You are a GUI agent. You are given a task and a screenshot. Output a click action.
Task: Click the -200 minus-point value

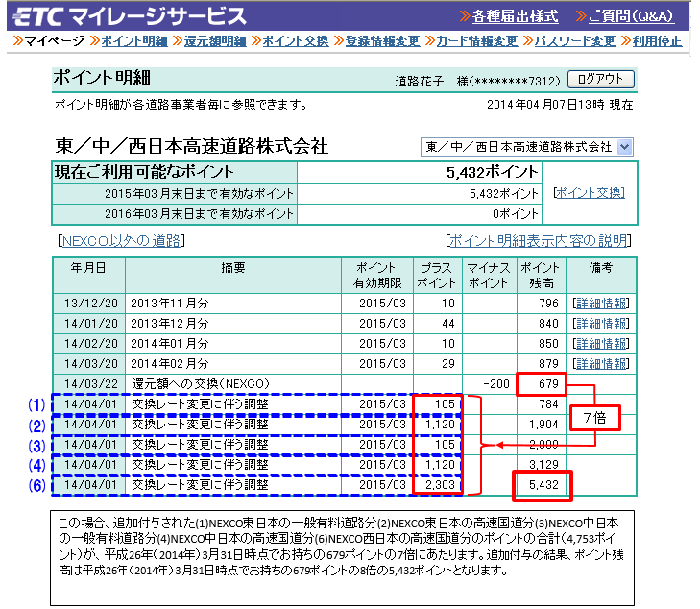coord(496,384)
